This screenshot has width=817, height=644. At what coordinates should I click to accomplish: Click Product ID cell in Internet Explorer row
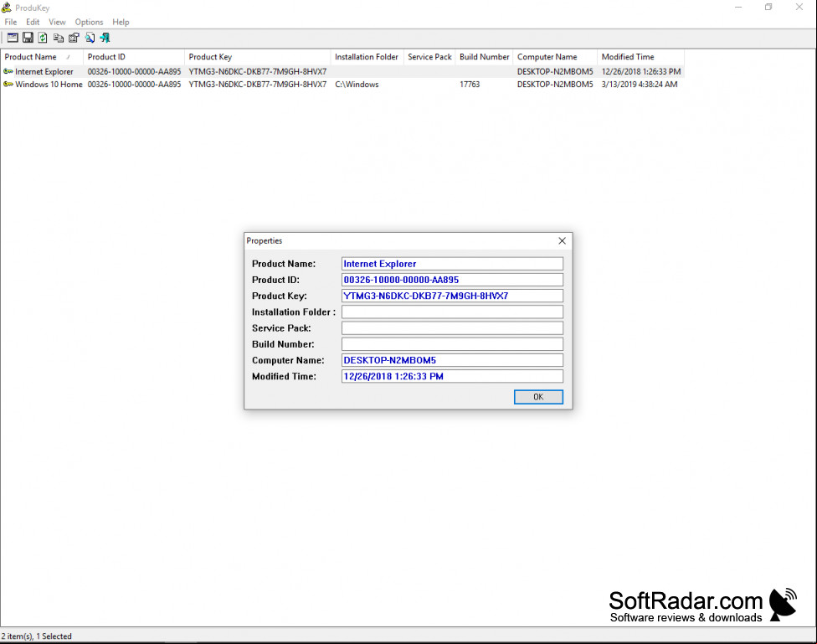(134, 71)
